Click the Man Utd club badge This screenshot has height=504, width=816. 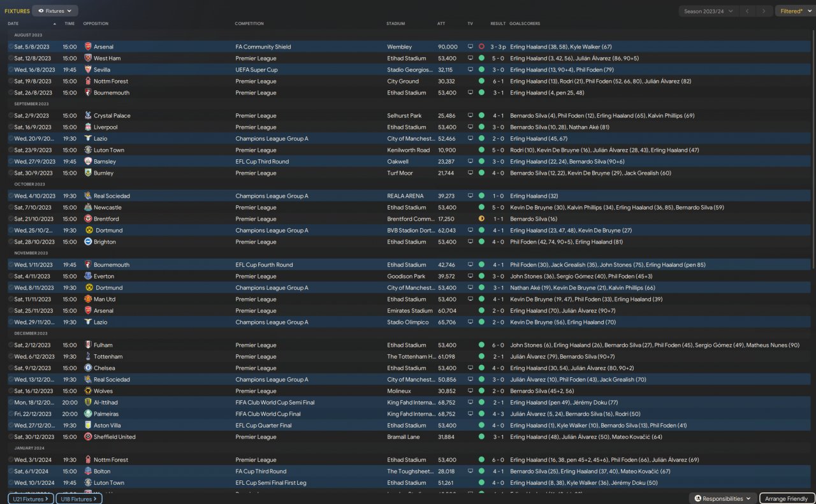[x=88, y=299]
